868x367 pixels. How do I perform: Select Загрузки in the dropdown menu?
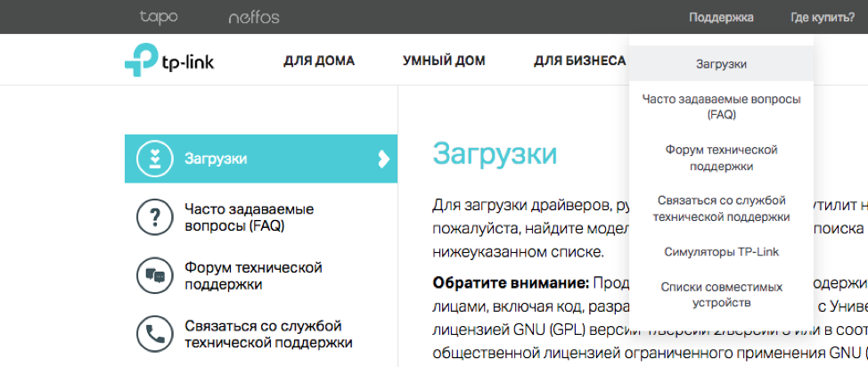coord(721,64)
